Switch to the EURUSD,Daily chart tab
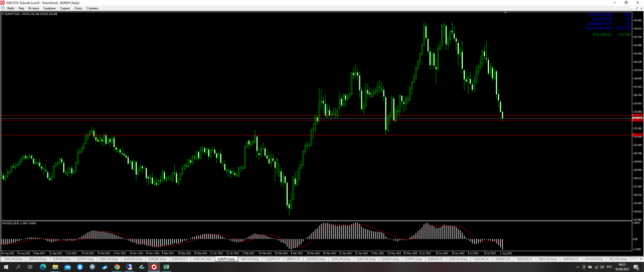The width and height of the screenshot is (644, 272). [61, 259]
